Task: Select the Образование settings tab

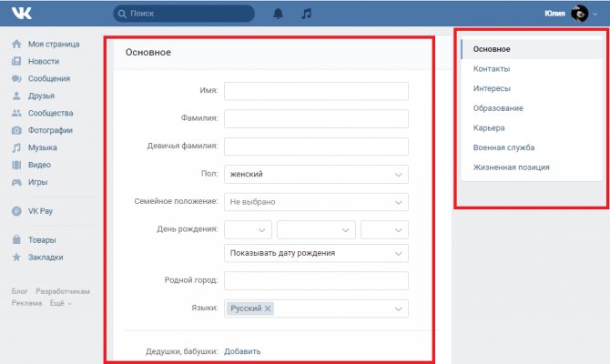Action: point(498,108)
